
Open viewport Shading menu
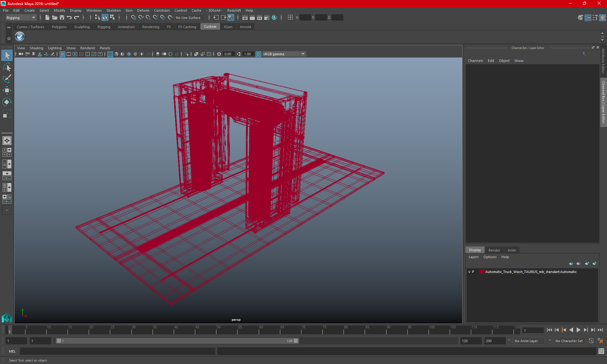pyautogui.click(x=36, y=48)
